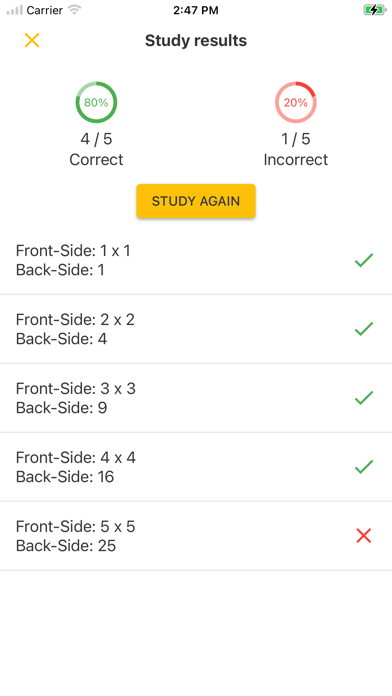The width and height of the screenshot is (392, 696).
Task: Click the 1 / 5 Incorrect label
Action: [296, 149]
